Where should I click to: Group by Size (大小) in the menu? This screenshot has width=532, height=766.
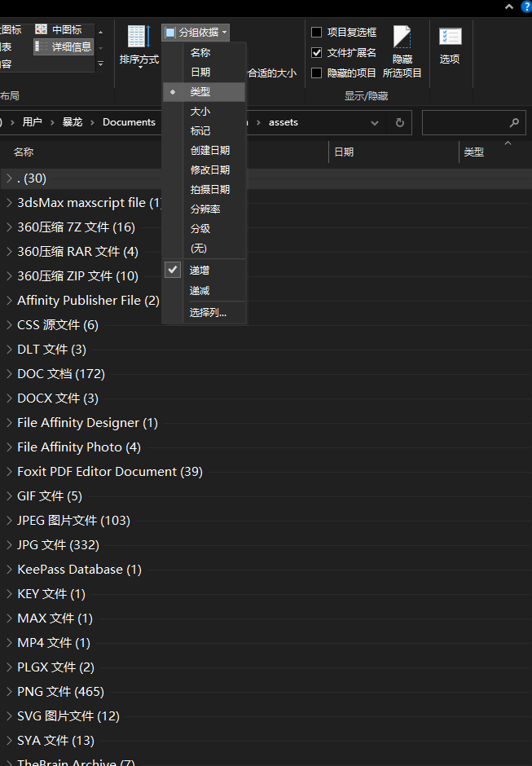point(204,112)
